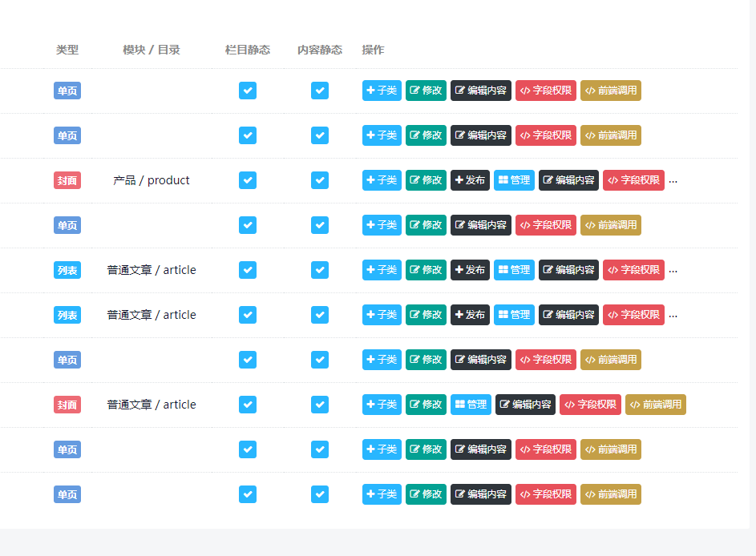Expand more actions ellipsis in product row
Image resolution: width=756 pixels, height=556 pixels.
673,182
